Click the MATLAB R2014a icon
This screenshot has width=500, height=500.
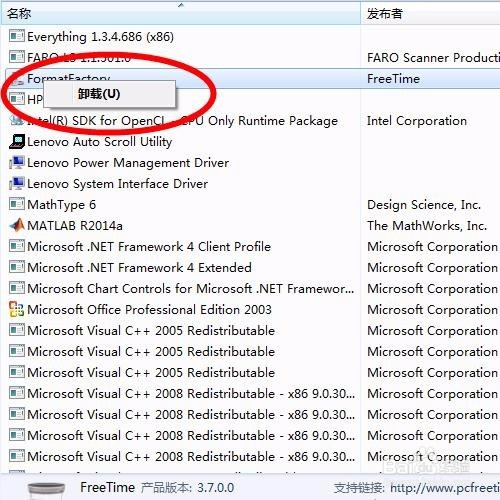pyautogui.click(x=17, y=225)
